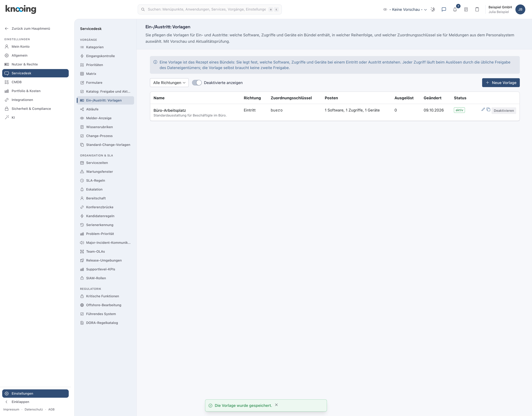Open Kritische Funktionen under Regulatorik
This screenshot has height=416, width=532.
[x=105, y=296]
